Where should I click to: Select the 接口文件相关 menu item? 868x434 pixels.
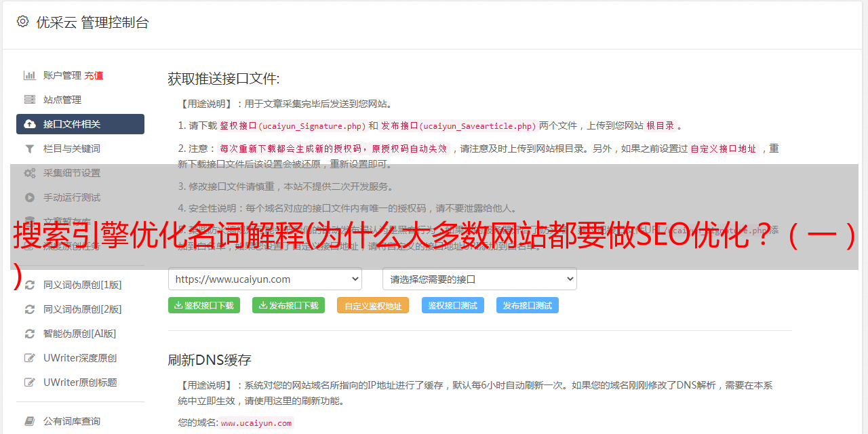point(80,124)
